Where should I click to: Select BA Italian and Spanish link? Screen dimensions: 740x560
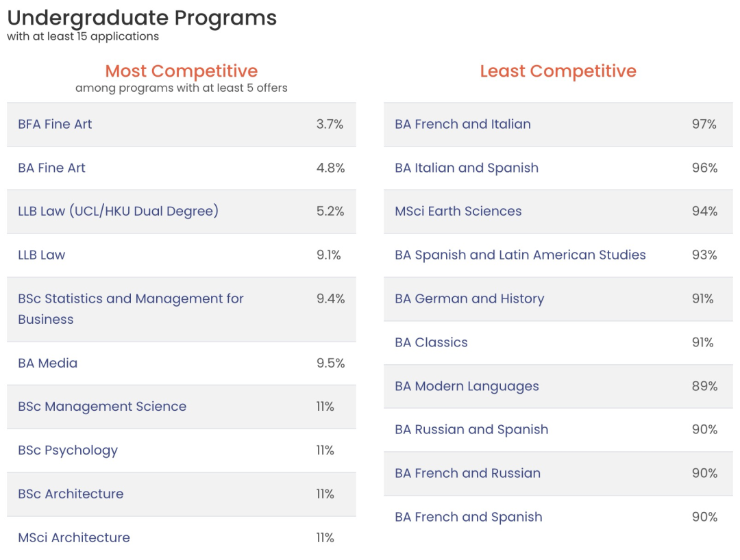pos(467,168)
